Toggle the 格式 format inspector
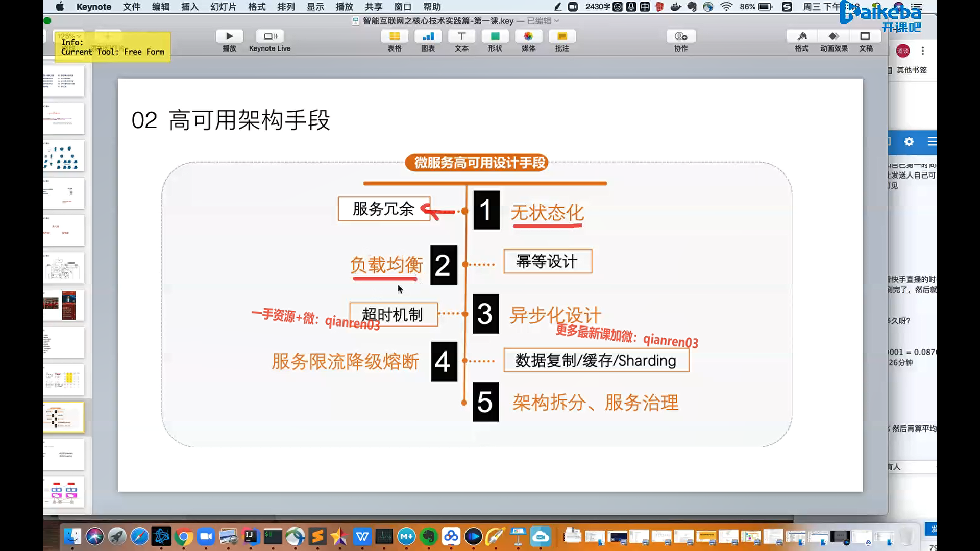 pyautogui.click(x=802, y=36)
